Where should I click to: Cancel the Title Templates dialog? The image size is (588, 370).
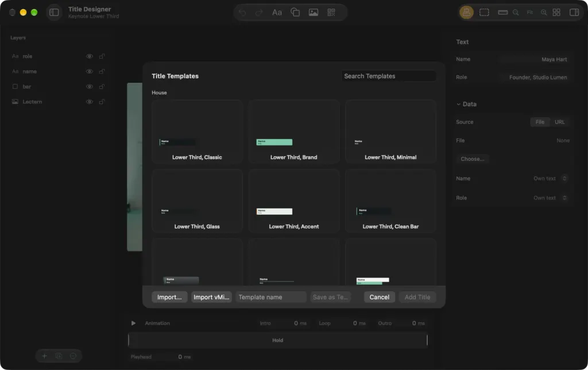point(379,297)
